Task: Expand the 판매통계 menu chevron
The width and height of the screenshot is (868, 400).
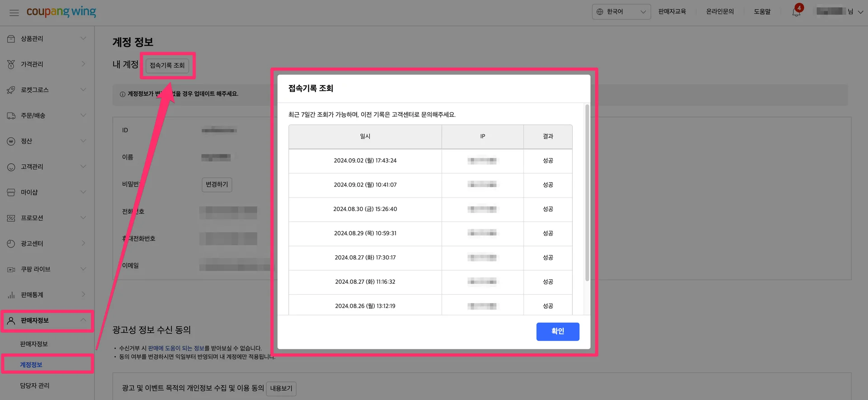Action: 83,294
